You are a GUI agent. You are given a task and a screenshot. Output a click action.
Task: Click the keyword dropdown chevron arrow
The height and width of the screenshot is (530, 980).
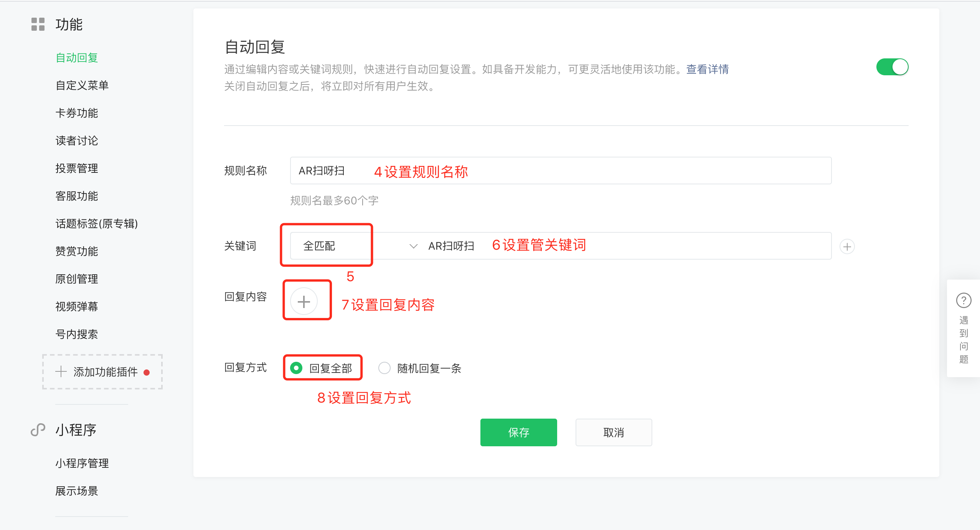[413, 246]
